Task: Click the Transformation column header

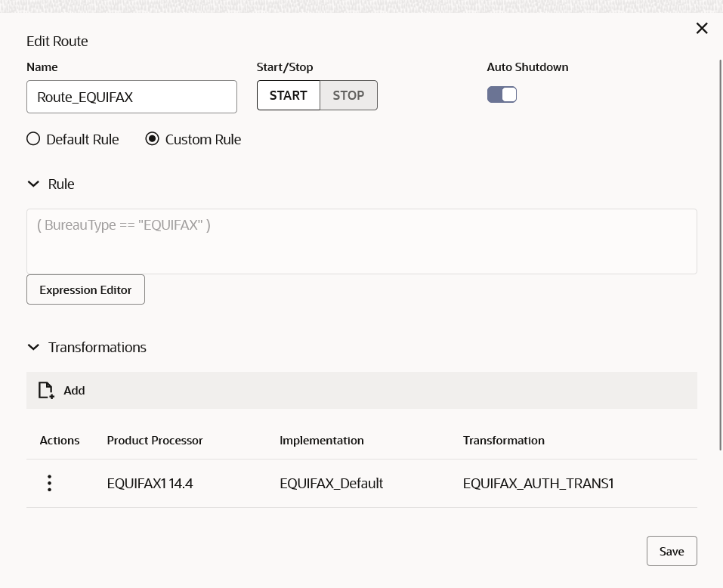Action: (504, 441)
